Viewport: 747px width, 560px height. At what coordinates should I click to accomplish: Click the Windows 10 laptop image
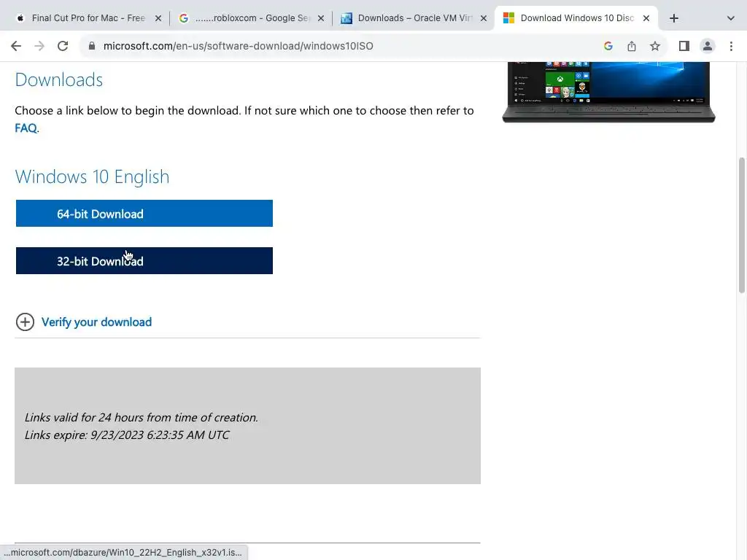pos(608,93)
